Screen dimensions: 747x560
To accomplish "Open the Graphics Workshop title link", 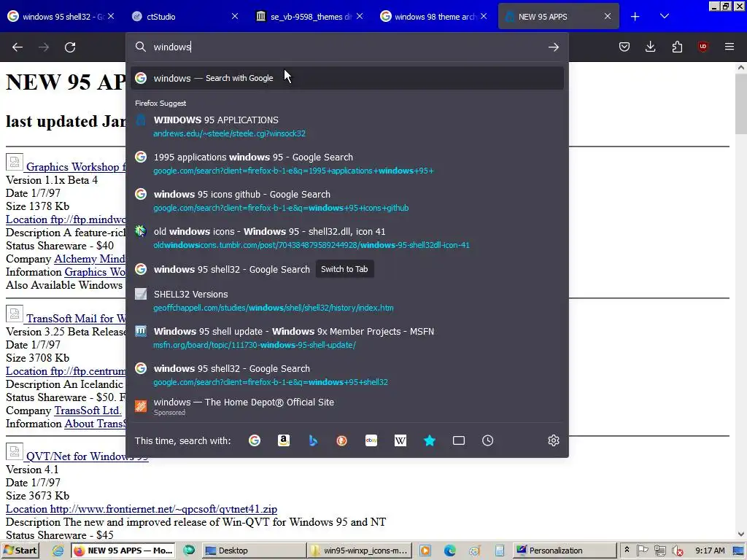I will pyautogui.click(x=75, y=167).
